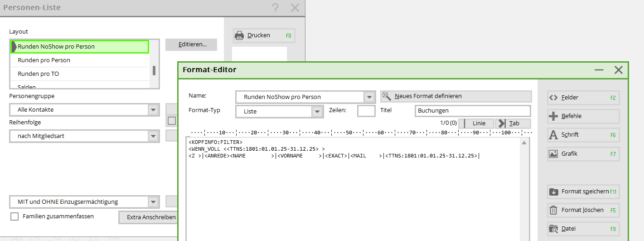Close the Personen-Liste window

pyautogui.click(x=295, y=8)
